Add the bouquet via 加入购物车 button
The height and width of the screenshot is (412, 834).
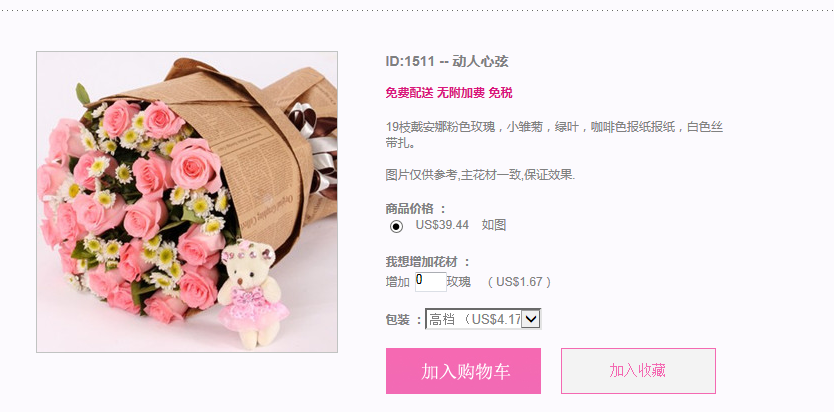click(x=463, y=371)
